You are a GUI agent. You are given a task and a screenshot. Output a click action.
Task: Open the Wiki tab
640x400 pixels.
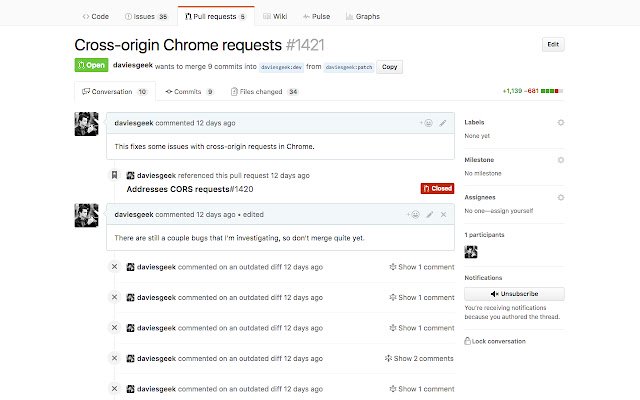point(275,16)
